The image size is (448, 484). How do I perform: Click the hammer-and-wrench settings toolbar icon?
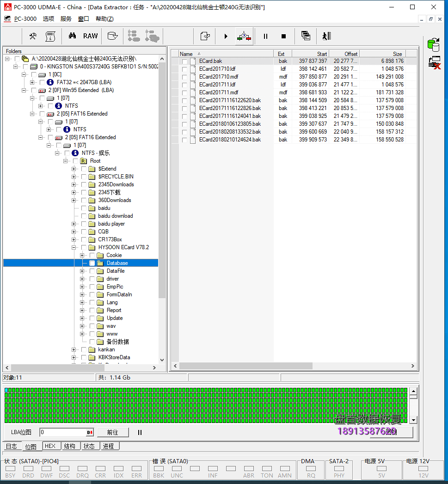(x=33, y=36)
